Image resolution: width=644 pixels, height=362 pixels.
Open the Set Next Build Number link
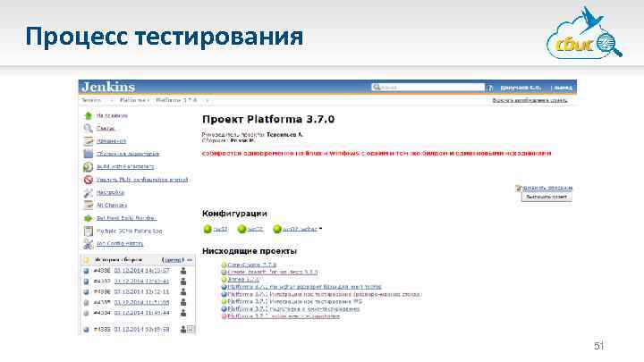pyautogui.click(x=126, y=218)
